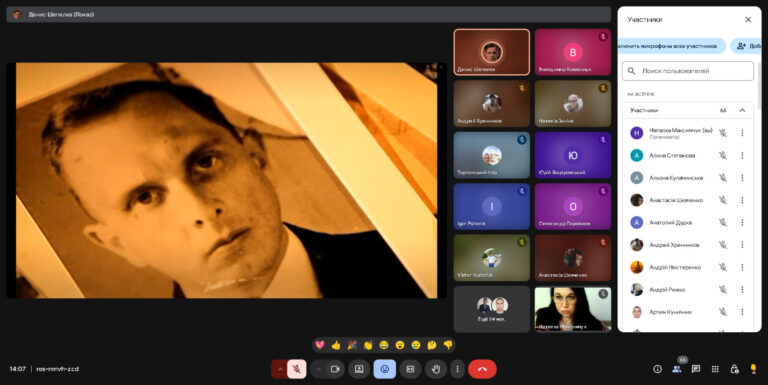768x385 pixels.
Task: Click mute icon next to Артем Куничник
Action: pos(722,312)
